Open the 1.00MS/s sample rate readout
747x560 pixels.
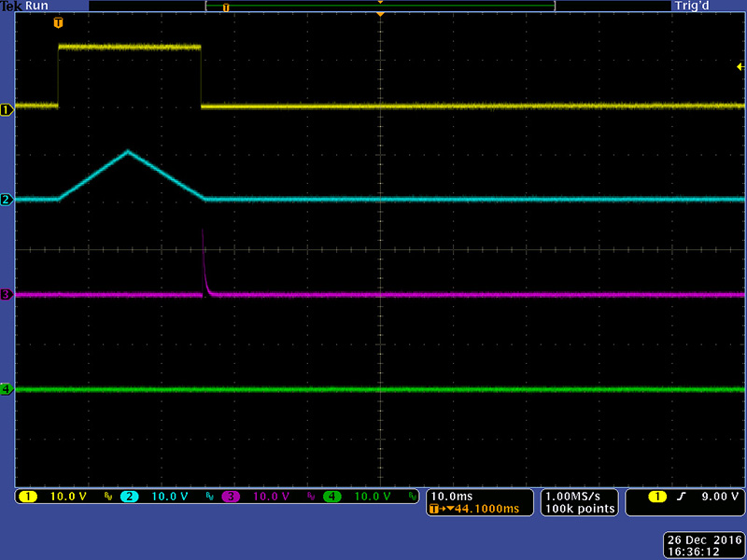click(x=580, y=496)
